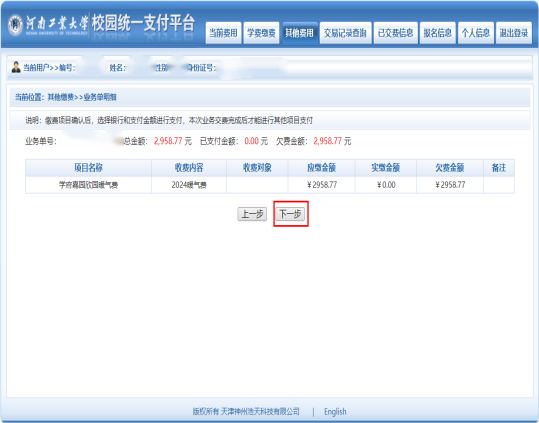Go back with the 上一步 button
Image resolution: width=539 pixels, height=423 pixels.
click(252, 214)
